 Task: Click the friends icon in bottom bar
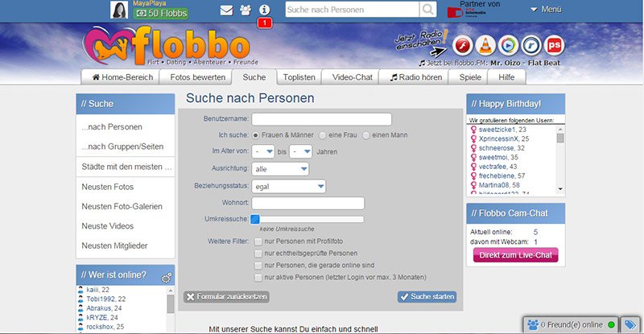533,325
